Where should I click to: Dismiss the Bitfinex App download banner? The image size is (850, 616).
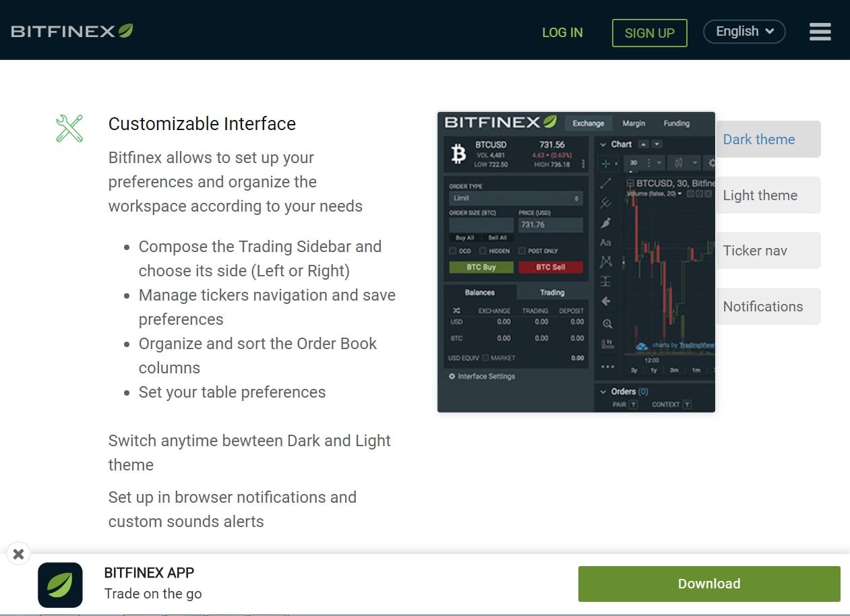coord(18,554)
